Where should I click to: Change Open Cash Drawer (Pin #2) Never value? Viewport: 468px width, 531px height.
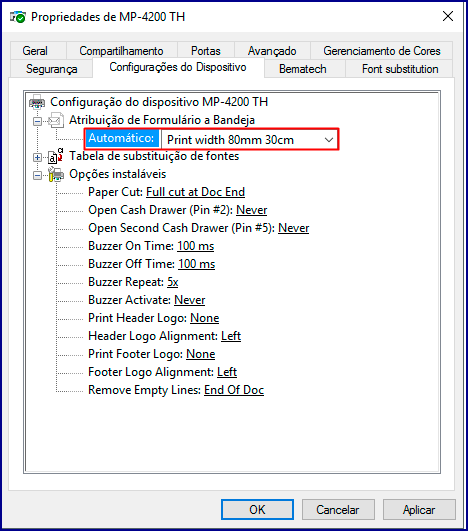click(x=252, y=210)
